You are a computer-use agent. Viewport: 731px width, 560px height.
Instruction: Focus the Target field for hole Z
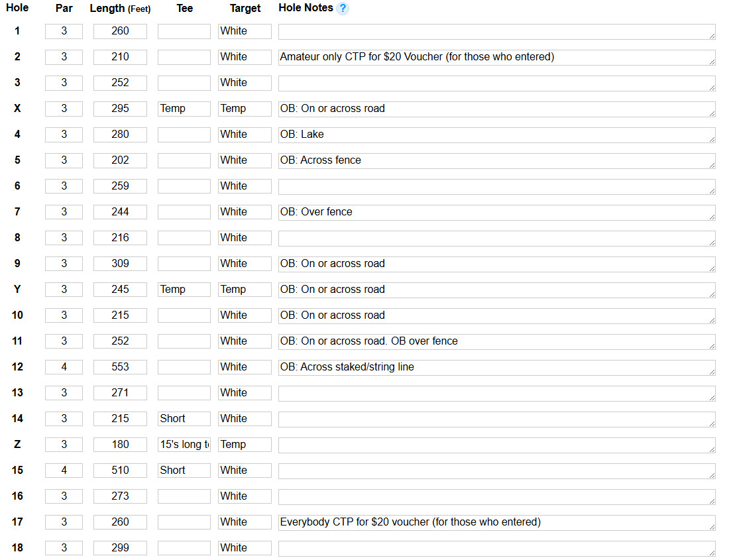pyautogui.click(x=245, y=445)
